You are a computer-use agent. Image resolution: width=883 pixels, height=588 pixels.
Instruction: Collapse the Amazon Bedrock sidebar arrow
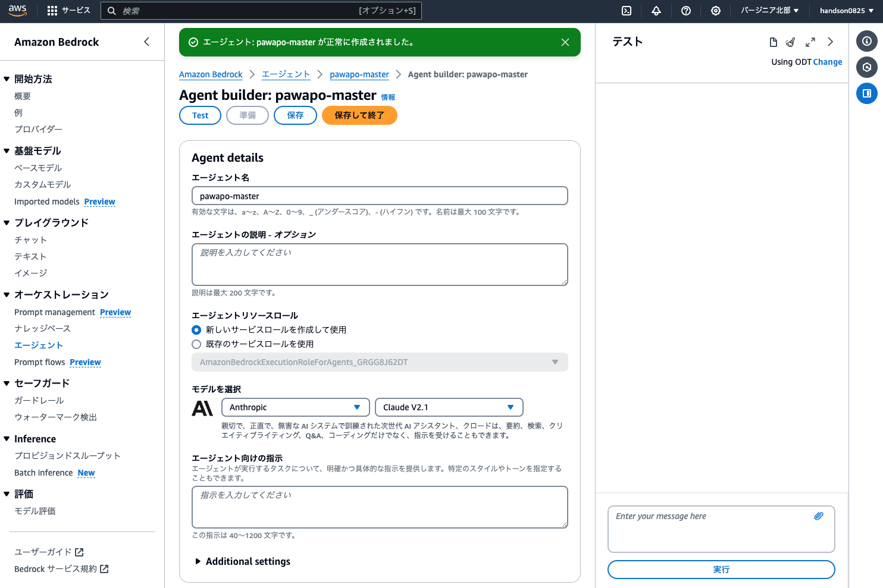click(146, 42)
